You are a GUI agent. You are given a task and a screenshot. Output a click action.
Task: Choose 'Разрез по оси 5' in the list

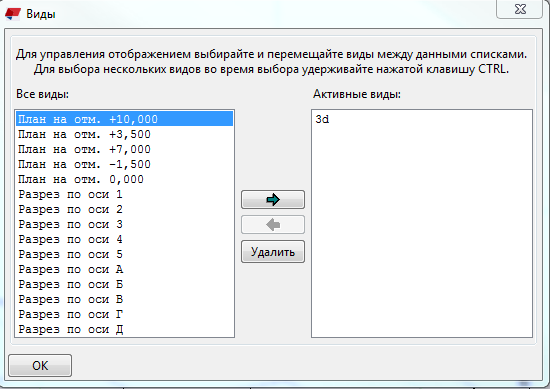tap(125, 254)
